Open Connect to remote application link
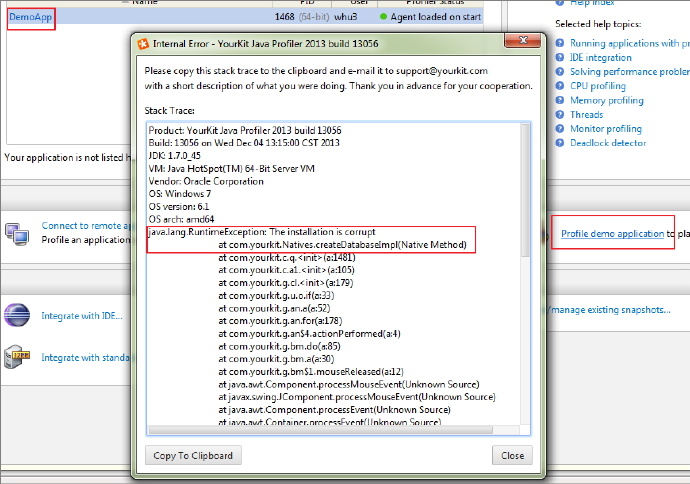Image resolution: width=690 pixels, height=484 pixels. click(86, 226)
